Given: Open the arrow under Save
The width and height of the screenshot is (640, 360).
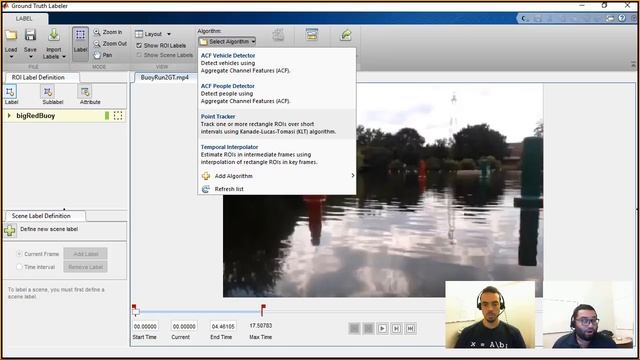Looking at the screenshot, I should (x=30, y=56).
